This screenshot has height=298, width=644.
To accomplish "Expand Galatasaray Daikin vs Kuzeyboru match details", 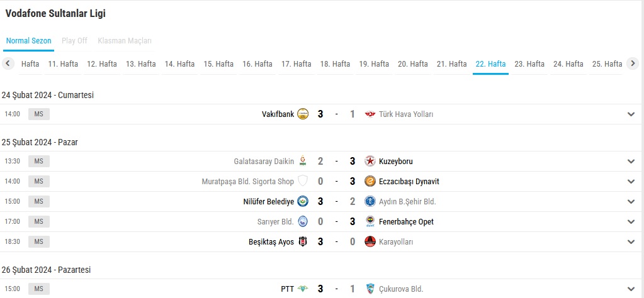I will tap(631, 161).
